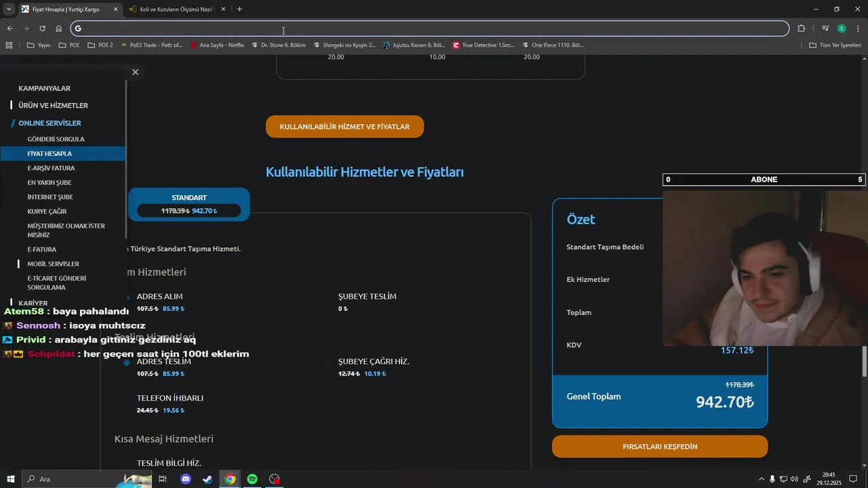
Task: Select FİYAT HESAPLA menu item
Action: tap(62, 154)
